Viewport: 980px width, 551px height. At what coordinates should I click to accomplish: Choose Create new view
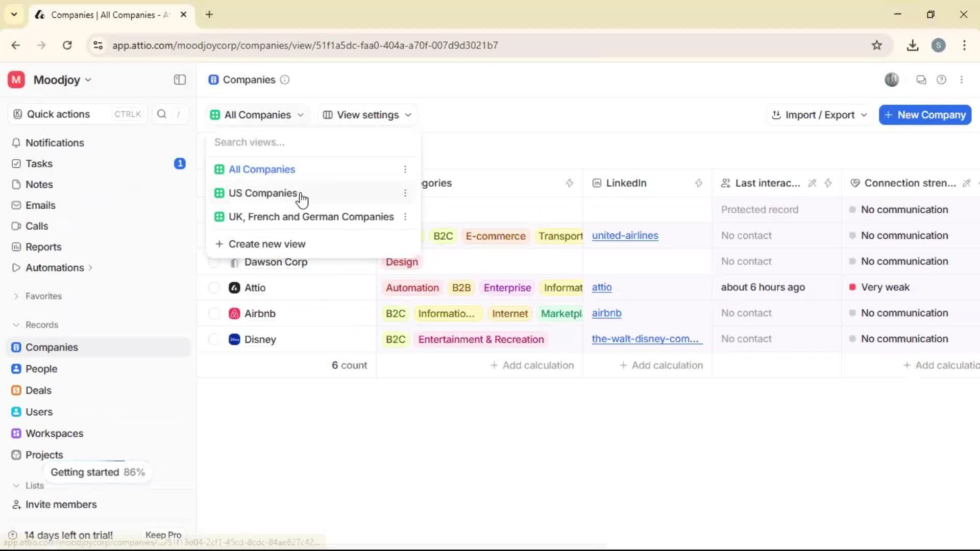click(267, 244)
